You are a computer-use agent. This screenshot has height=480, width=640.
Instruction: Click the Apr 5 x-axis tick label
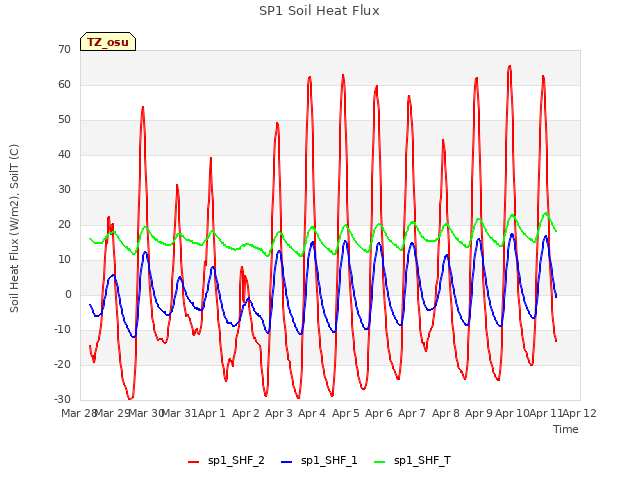coord(346,413)
